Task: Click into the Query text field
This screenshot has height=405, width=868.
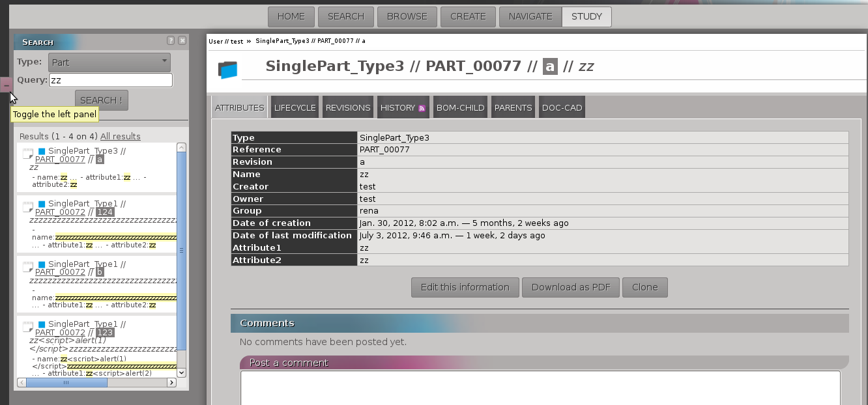Action: (110, 80)
